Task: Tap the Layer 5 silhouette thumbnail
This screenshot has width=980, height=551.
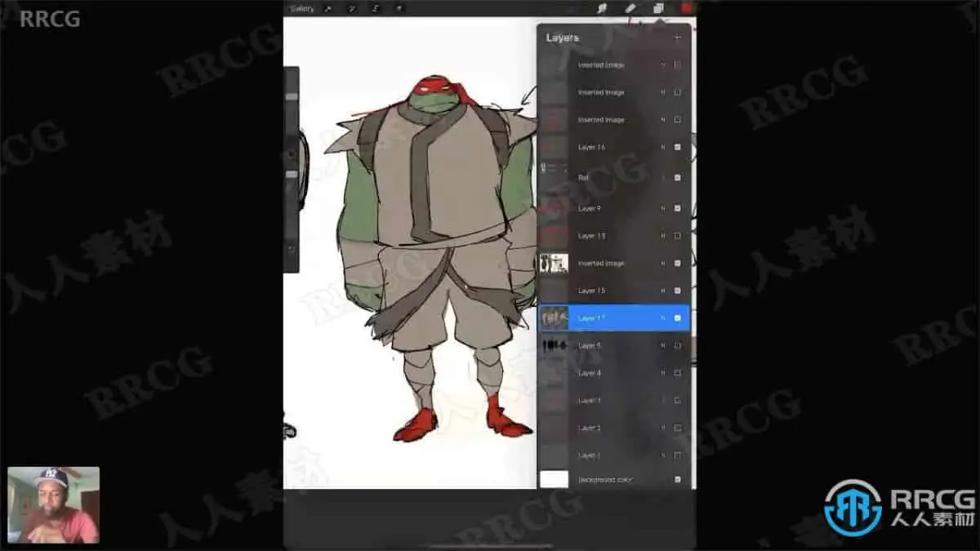Action: pos(555,345)
